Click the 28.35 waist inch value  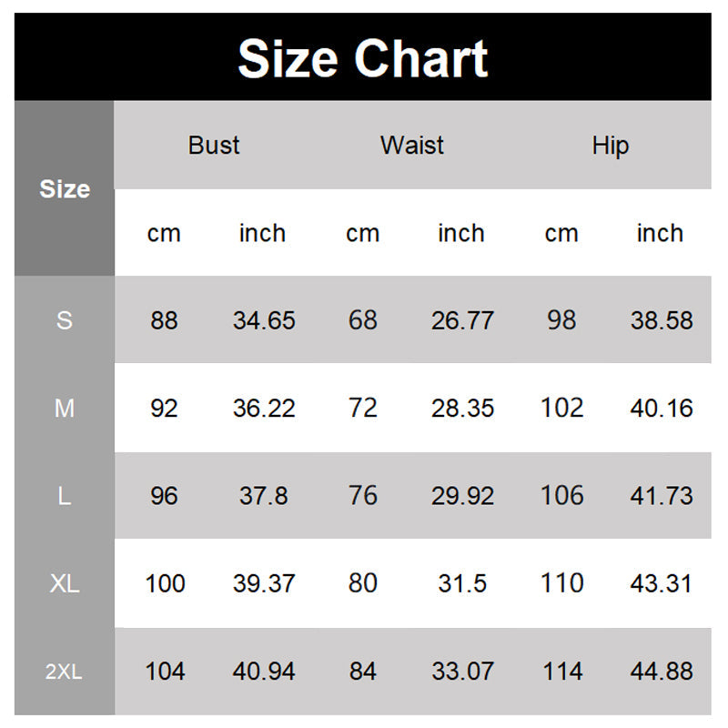[x=462, y=409]
